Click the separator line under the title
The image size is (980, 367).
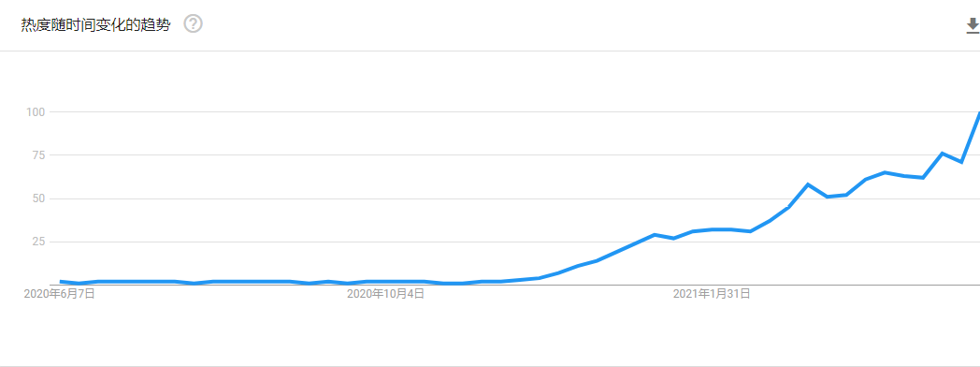click(490, 51)
